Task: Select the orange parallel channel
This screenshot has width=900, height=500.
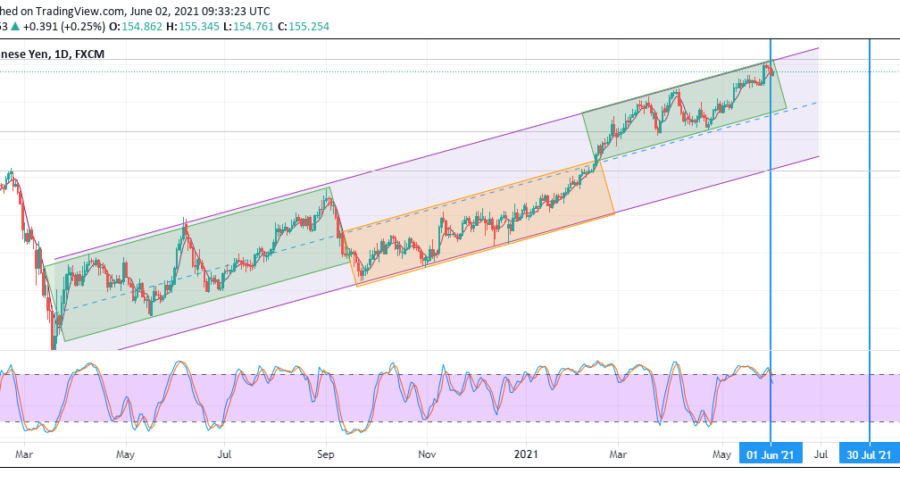Action: click(479, 224)
